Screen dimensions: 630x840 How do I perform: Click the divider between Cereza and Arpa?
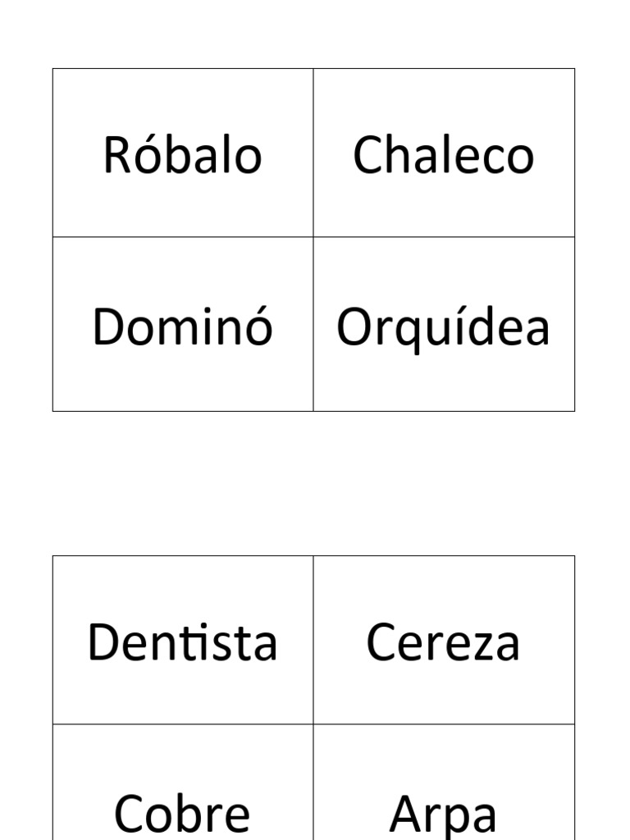[443, 724]
